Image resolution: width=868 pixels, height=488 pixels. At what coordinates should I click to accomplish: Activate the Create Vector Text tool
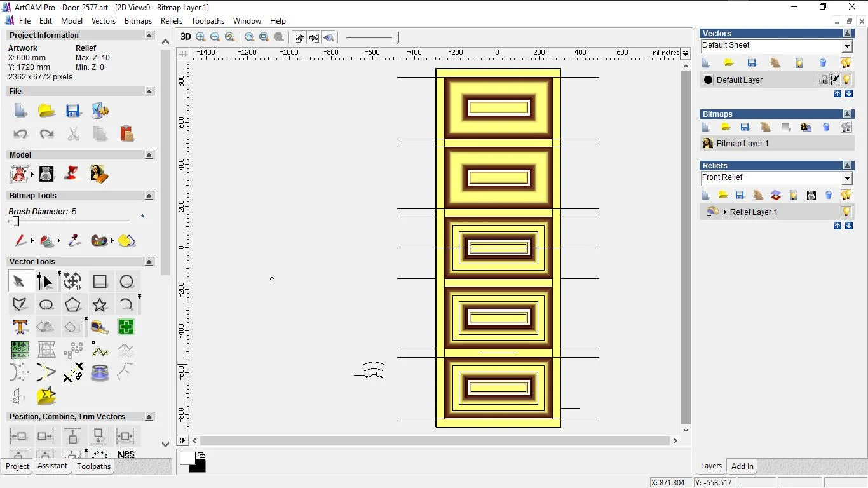[x=20, y=327]
